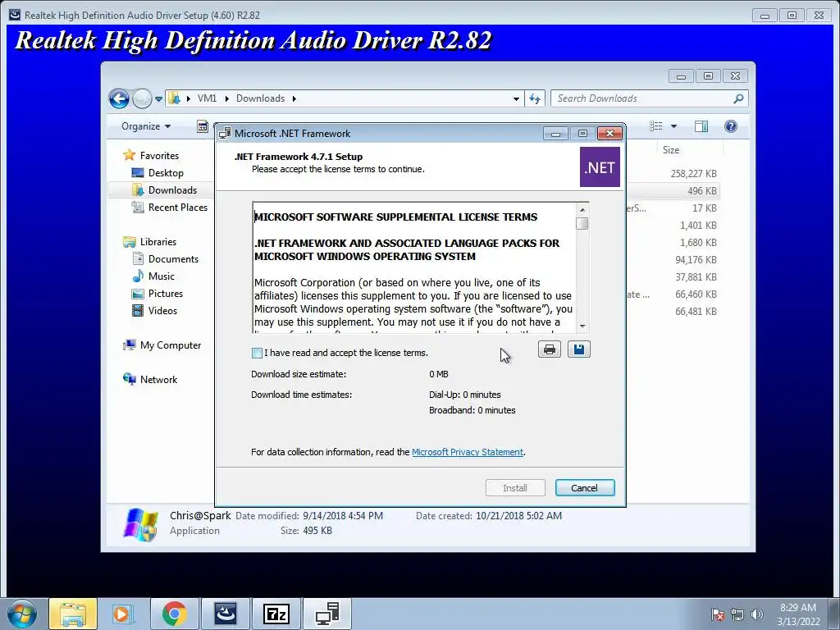Launch Windows Media Player from taskbar
The width and height of the screenshot is (840, 630).
(x=123, y=614)
